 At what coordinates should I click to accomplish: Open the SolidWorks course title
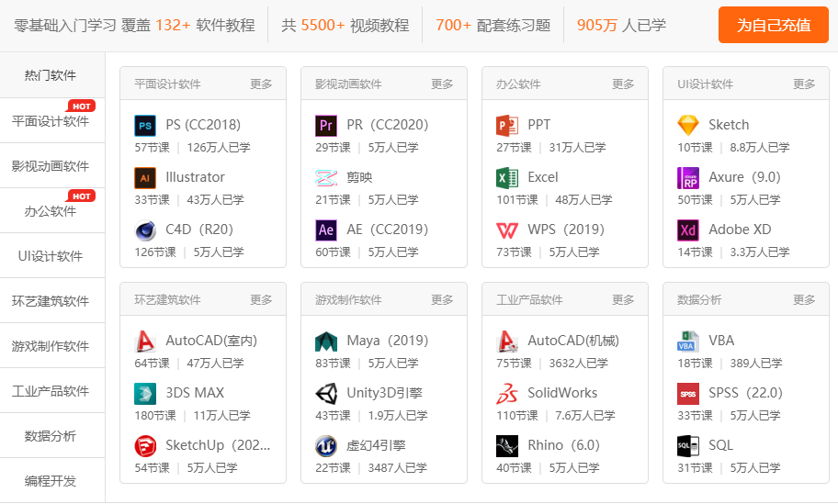(x=562, y=393)
